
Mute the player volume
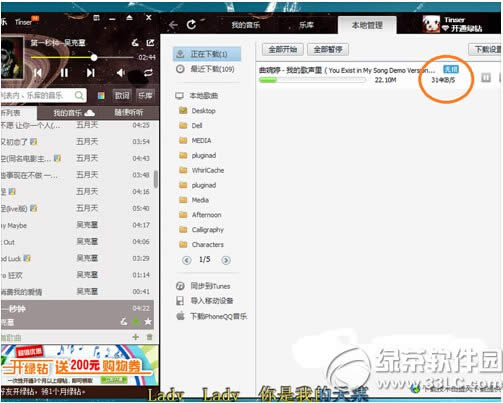121,73
